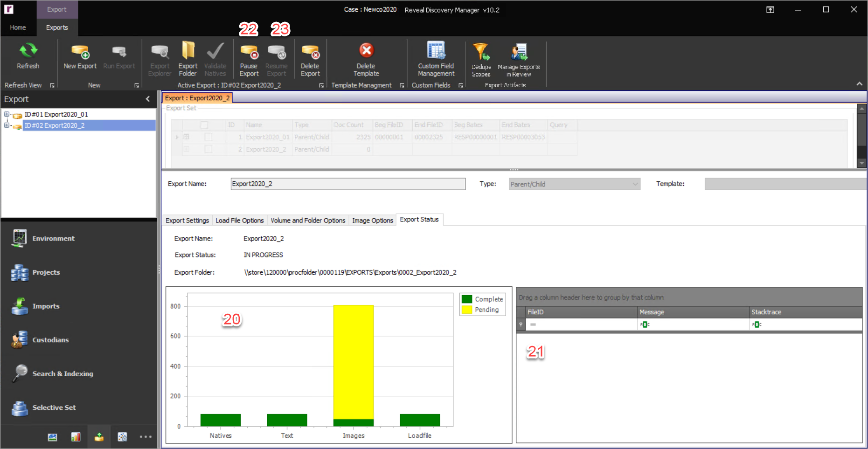Sort by the Stacktrace column header

[806, 312]
